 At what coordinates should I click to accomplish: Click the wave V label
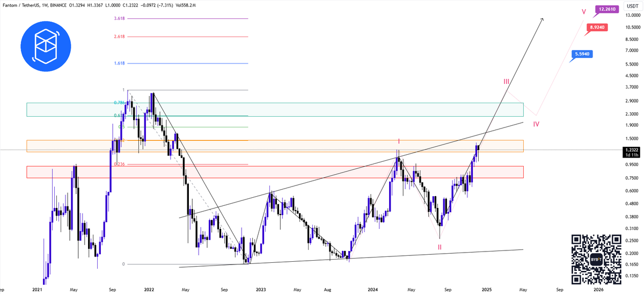pyautogui.click(x=583, y=11)
